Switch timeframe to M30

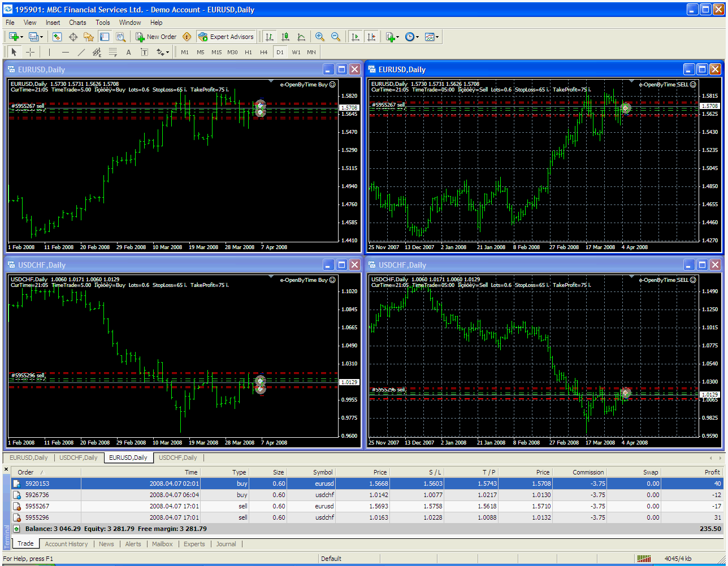click(x=232, y=52)
